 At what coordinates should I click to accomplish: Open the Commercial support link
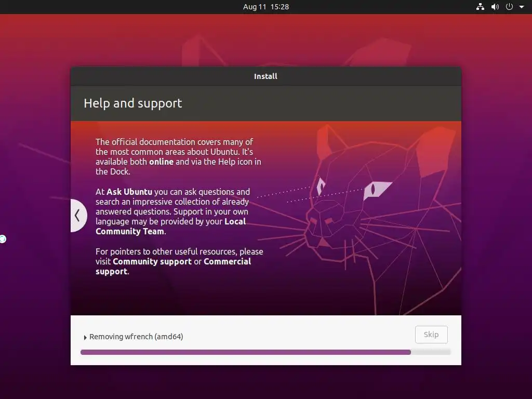[174, 267]
